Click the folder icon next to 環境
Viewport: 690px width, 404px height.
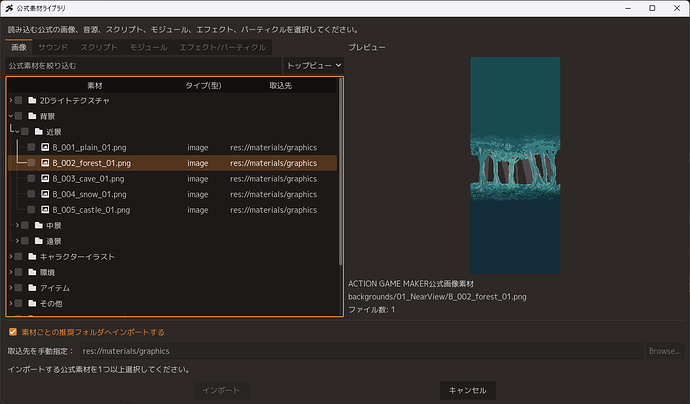[32, 272]
